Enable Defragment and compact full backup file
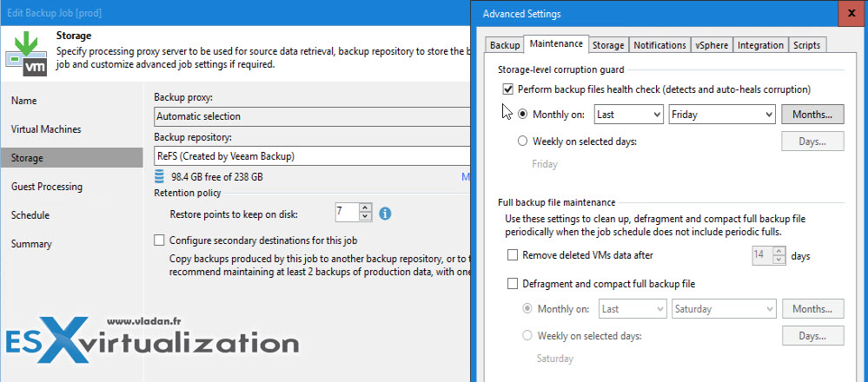 coord(513,284)
